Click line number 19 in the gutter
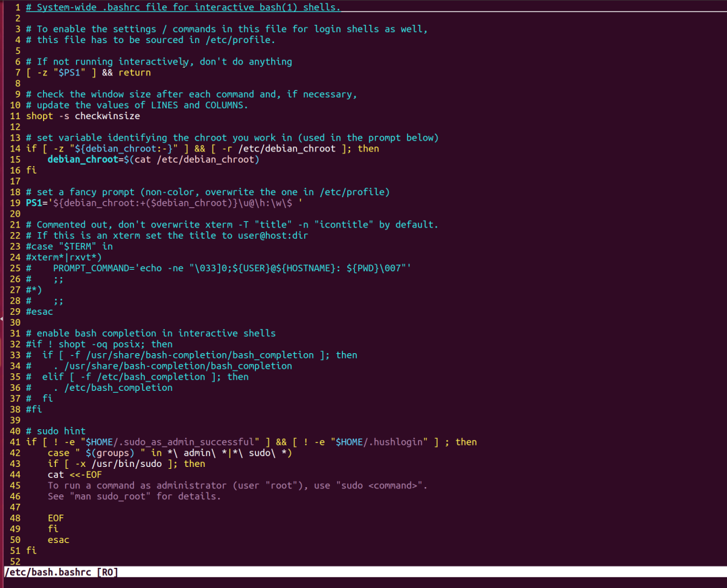 (x=15, y=203)
